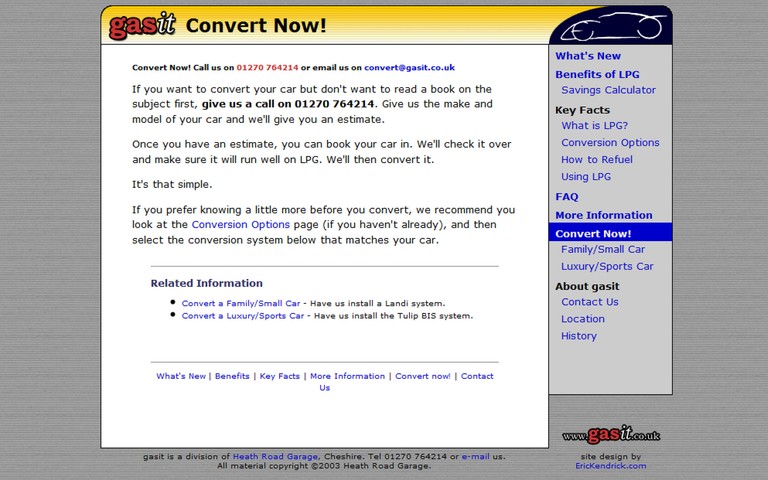Open the Location page
Viewport: 768px width, 480px height.
click(x=583, y=319)
